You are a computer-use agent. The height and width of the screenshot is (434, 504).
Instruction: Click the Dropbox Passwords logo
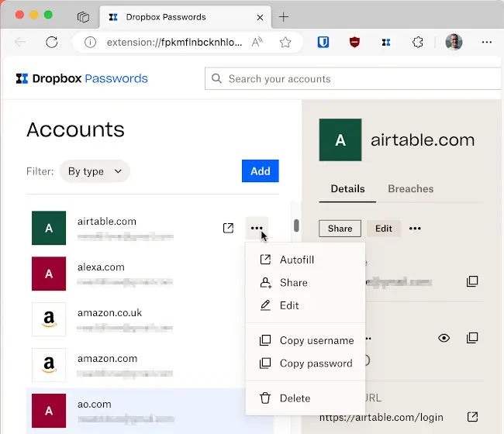point(82,78)
